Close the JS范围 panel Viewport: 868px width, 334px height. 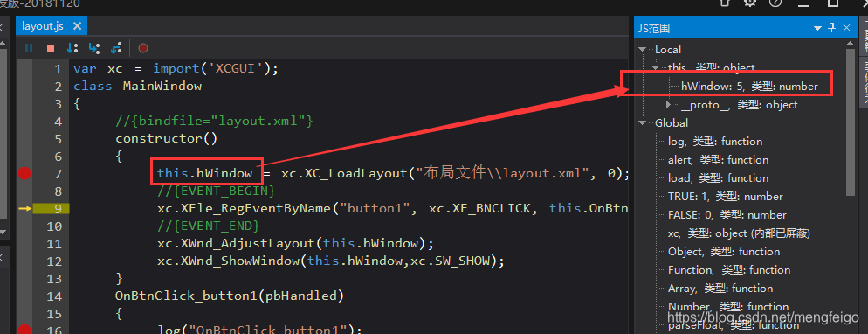[x=846, y=28]
